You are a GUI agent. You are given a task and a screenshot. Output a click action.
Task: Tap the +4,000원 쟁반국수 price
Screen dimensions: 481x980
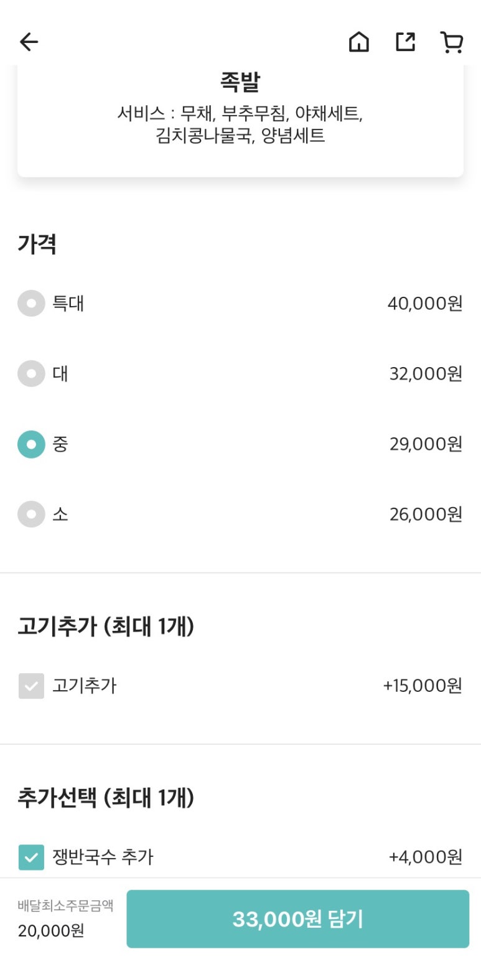(x=426, y=857)
